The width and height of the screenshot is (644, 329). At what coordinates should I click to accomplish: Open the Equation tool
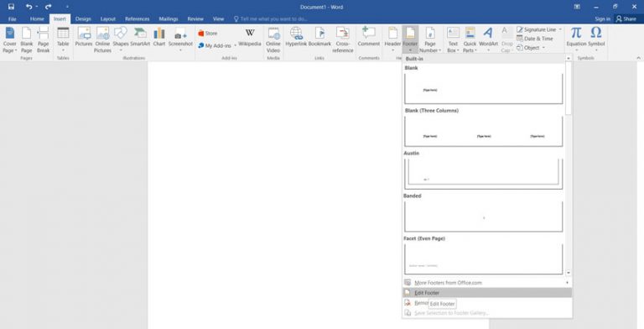576,39
